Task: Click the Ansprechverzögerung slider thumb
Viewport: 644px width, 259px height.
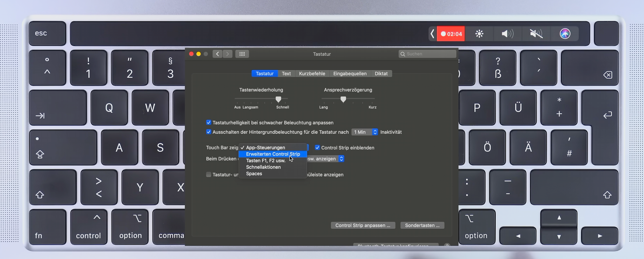Action: pos(343,99)
